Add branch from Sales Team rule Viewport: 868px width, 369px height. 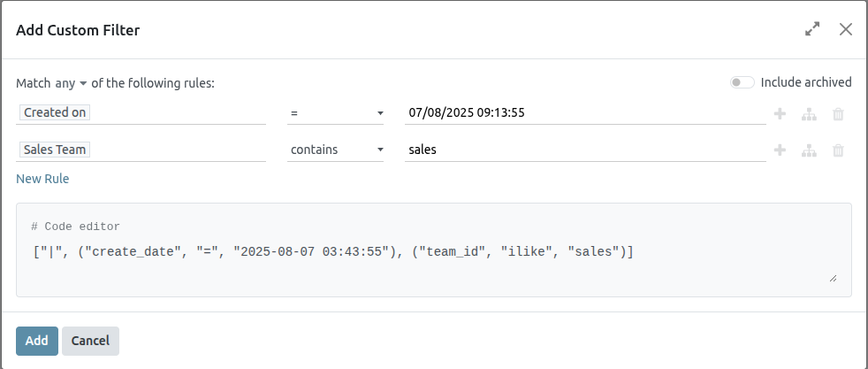tap(808, 150)
